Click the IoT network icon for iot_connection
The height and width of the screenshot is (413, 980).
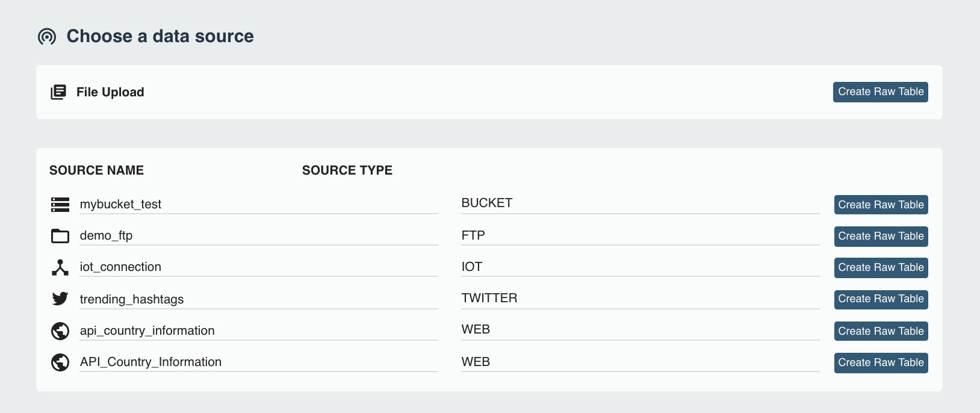point(60,267)
